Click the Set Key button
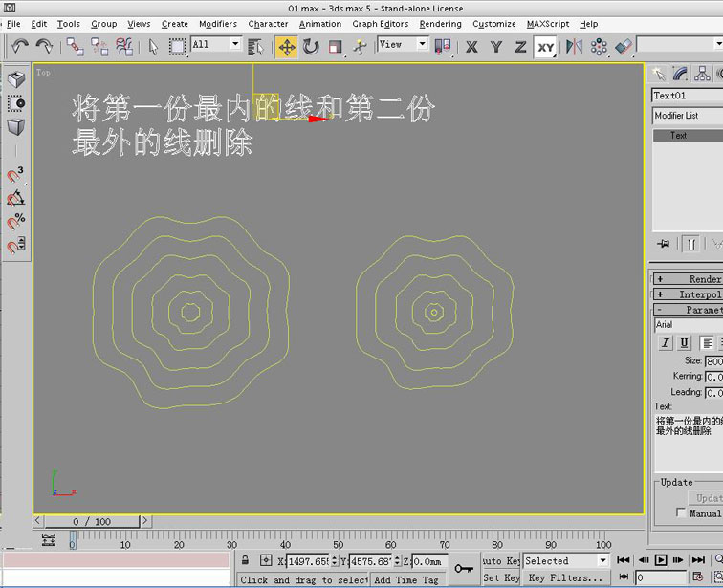The height and width of the screenshot is (588, 723). tap(501, 577)
